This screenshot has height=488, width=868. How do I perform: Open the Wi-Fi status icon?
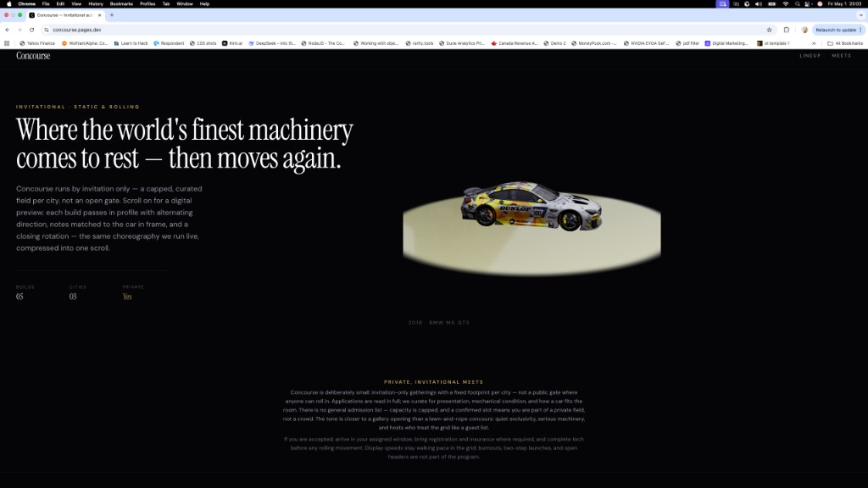[786, 4]
